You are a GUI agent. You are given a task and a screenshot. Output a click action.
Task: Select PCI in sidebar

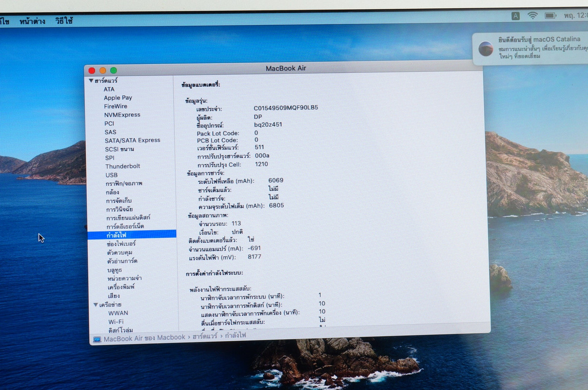109,124
